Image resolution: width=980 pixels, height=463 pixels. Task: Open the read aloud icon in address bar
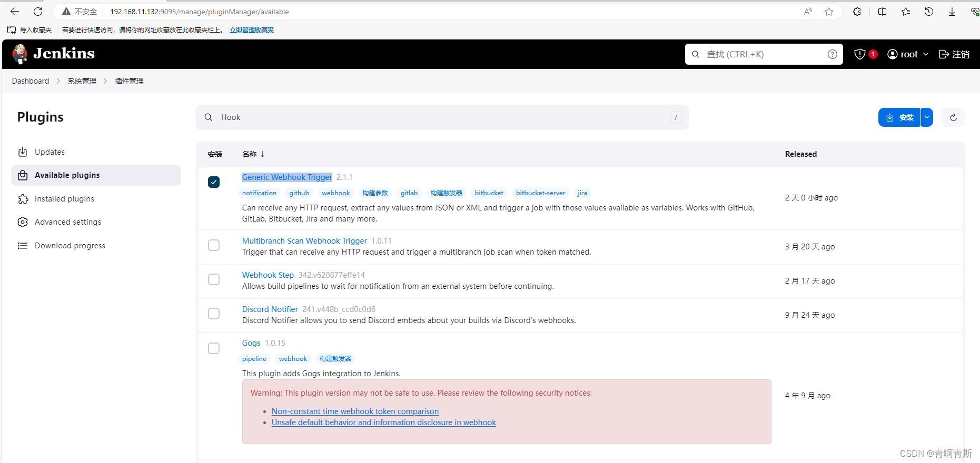click(x=808, y=12)
